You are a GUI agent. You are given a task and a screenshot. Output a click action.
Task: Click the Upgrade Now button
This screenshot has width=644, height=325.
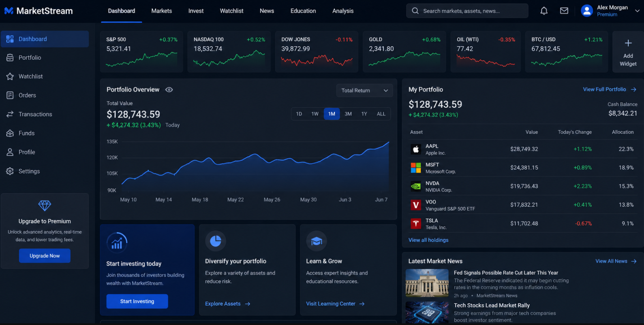(x=45, y=256)
